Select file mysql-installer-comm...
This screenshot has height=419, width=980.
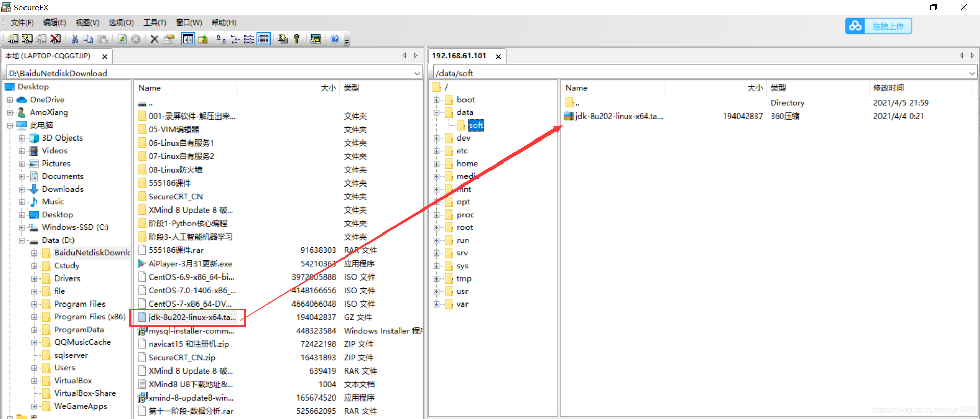coord(186,331)
